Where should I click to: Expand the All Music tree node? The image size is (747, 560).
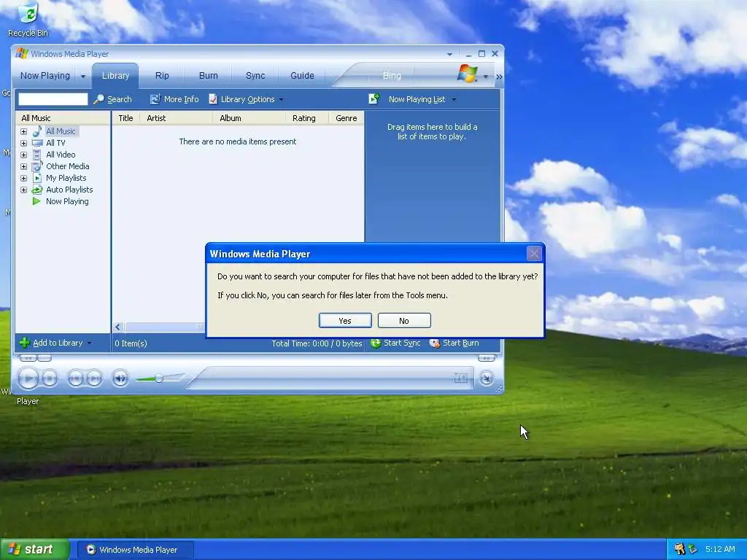24,131
